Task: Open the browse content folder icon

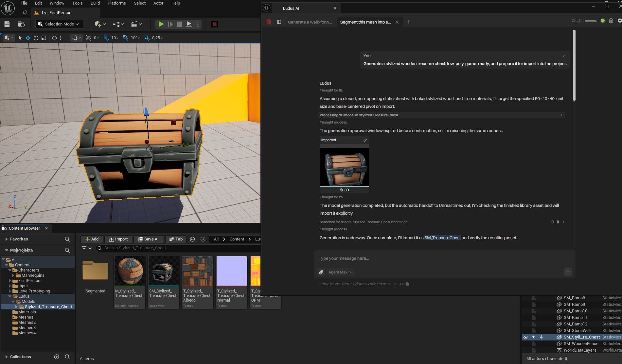Action: (21, 24)
